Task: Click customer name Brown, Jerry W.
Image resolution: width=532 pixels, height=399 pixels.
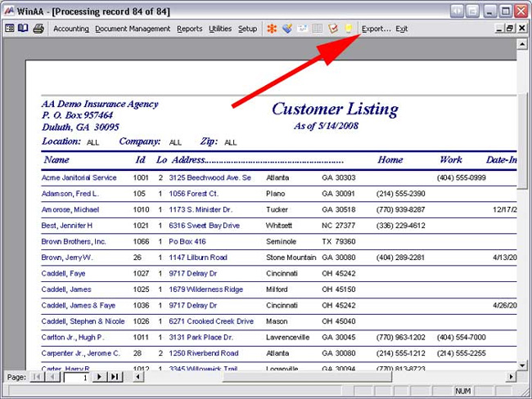Action: click(x=67, y=258)
